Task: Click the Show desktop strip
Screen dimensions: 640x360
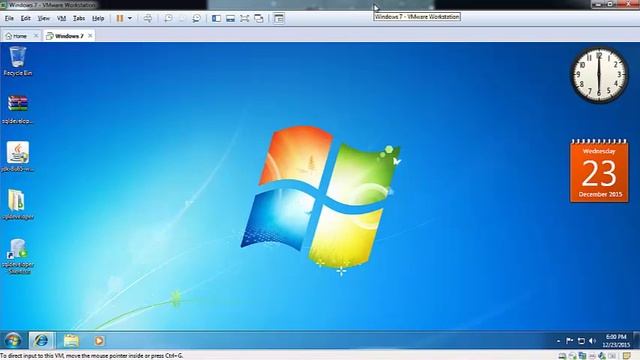Action: click(x=636, y=340)
